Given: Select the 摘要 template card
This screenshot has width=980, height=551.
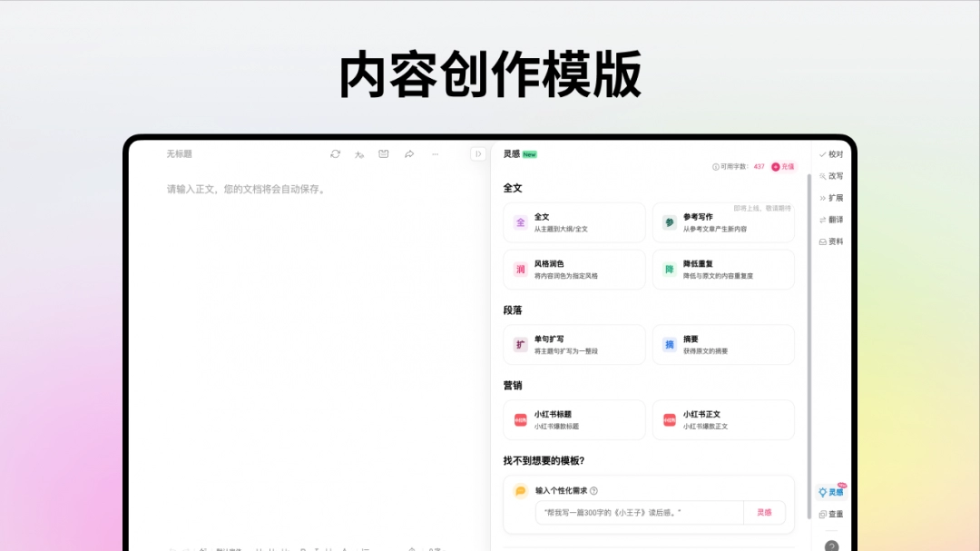Looking at the screenshot, I should [723, 345].
